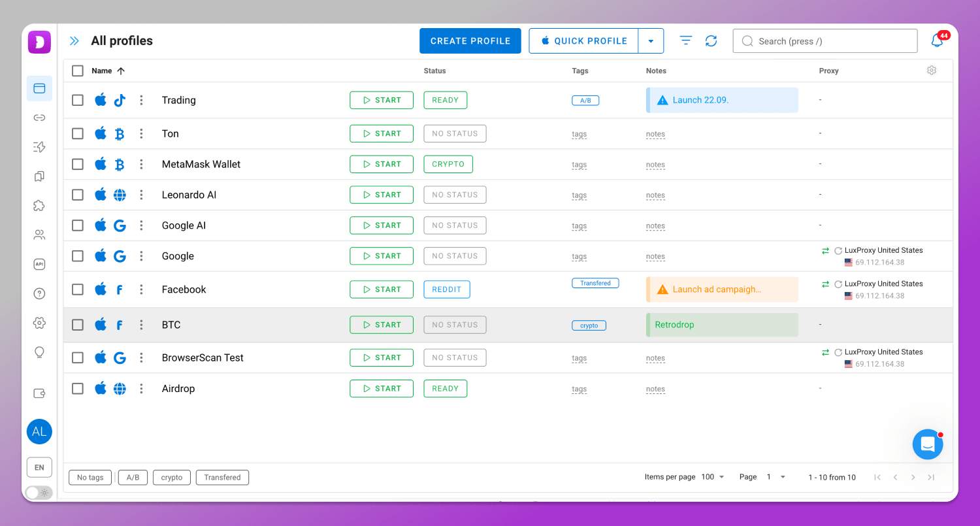Click the refresh profiles icon
This screenshot has width=980, height=526.
coord(711,41)
